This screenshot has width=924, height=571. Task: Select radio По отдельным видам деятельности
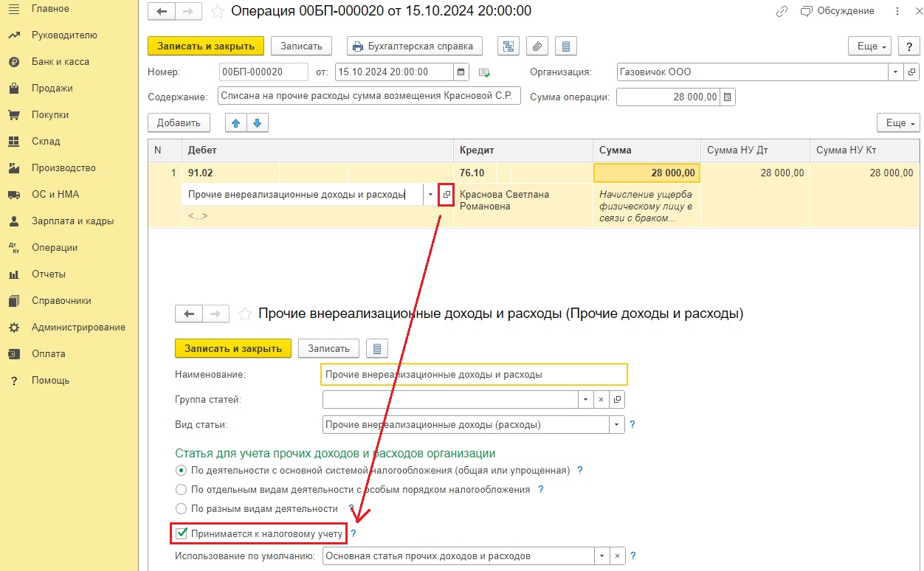pos(182,489)
